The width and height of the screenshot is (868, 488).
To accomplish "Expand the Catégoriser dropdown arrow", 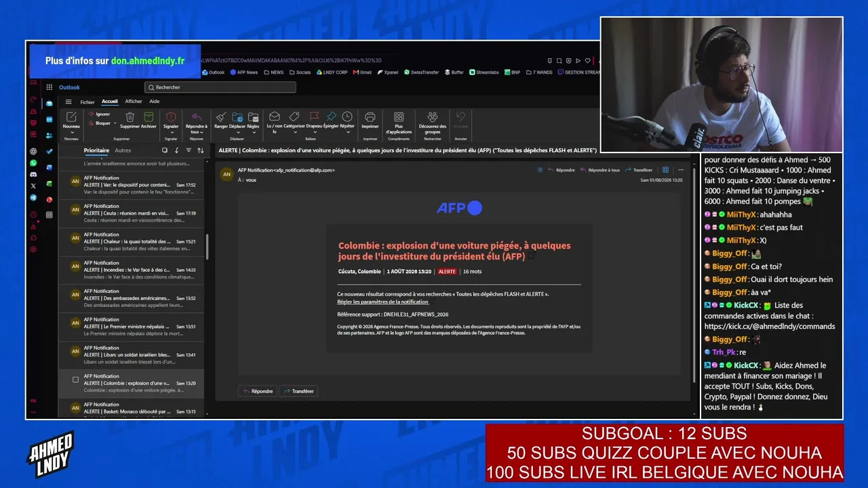I will [294, 132].
